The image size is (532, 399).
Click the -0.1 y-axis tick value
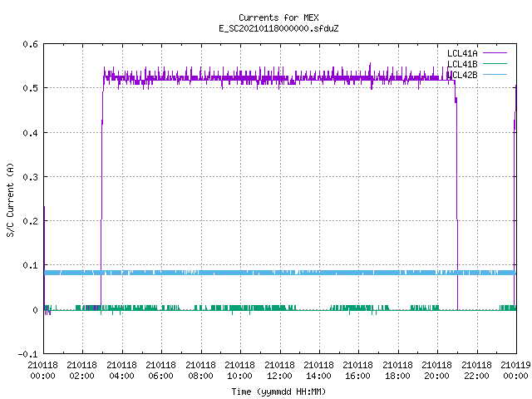[27, 354]
